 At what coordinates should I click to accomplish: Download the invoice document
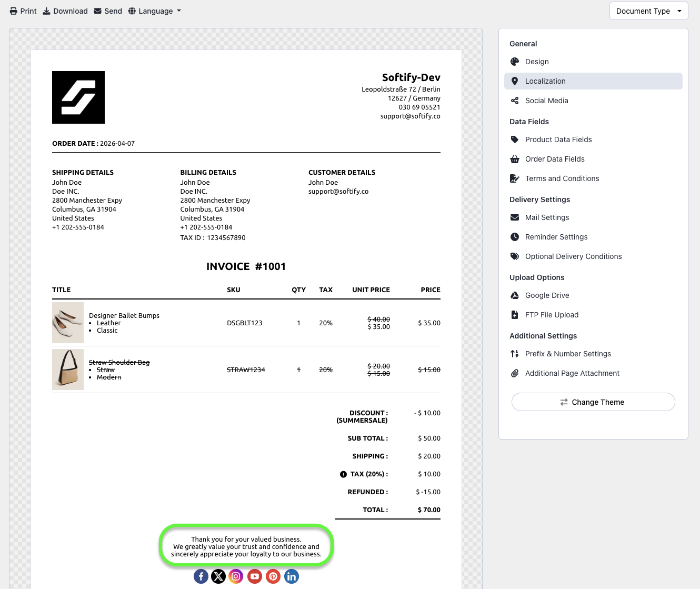pyautogui.click(x=65, y=11)
